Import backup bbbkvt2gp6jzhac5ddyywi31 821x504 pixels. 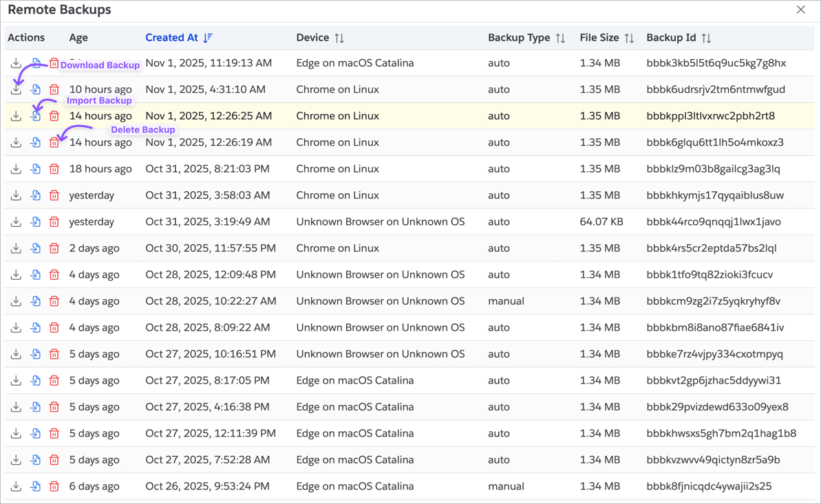point(35,380)
